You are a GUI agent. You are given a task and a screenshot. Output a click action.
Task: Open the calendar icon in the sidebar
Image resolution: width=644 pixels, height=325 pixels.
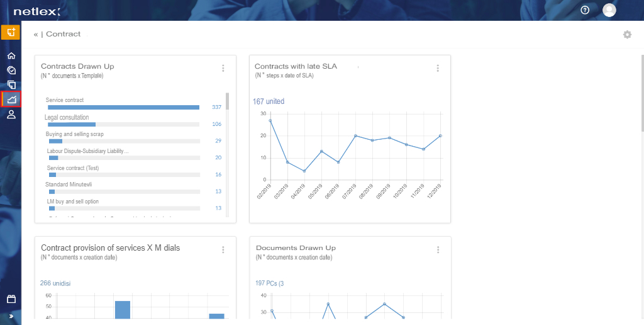[x=11, y=299]
